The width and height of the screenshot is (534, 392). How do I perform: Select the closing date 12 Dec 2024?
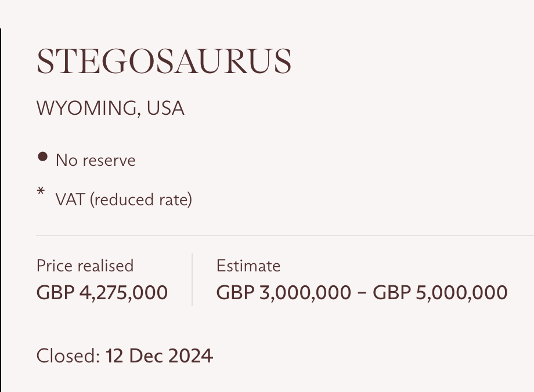coord(159,356)
